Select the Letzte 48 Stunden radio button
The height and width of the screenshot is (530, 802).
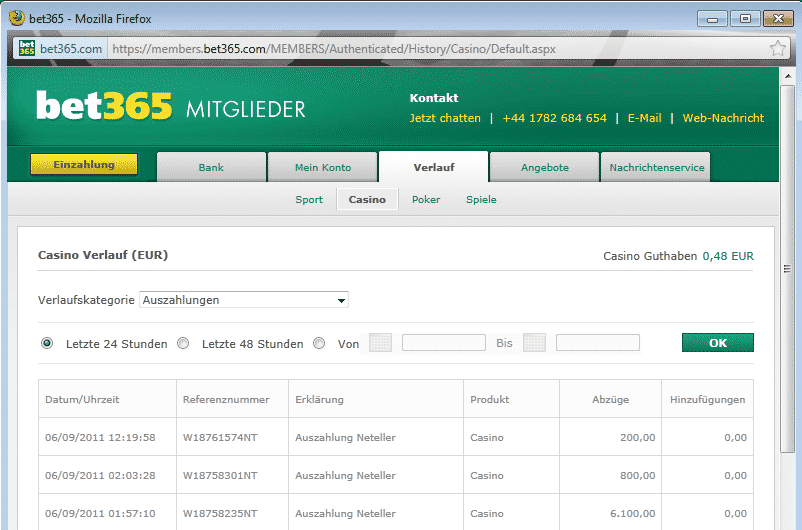pos(183,343)
